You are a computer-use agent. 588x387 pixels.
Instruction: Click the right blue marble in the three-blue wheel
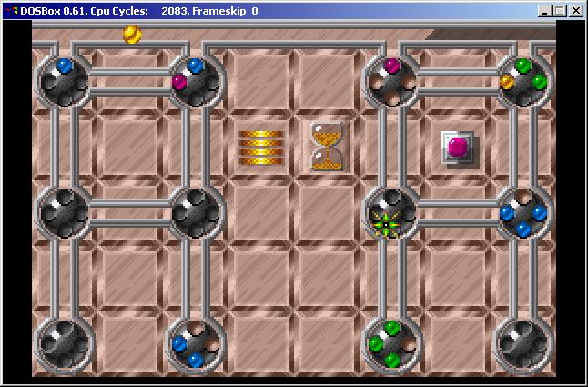[539, 213]
